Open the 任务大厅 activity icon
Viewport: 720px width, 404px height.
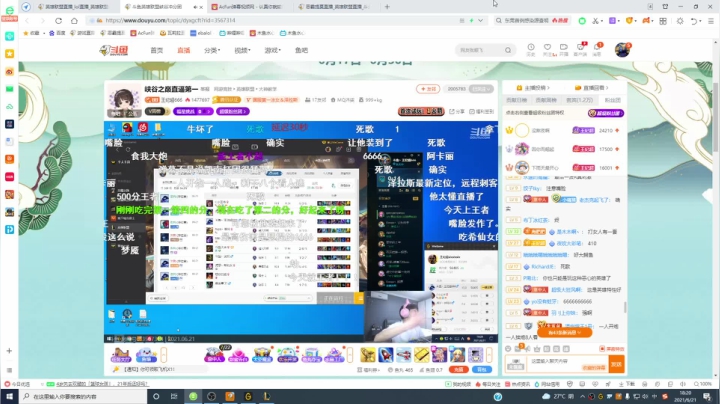(121, 355)
